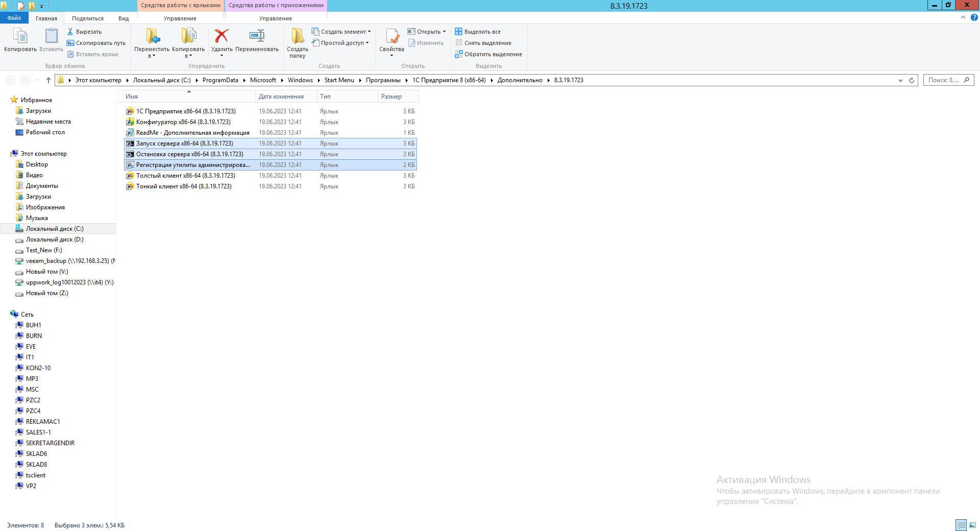
Task: Open Управление tab under Средства работы с приложениями
Action: tap(276, 18)
